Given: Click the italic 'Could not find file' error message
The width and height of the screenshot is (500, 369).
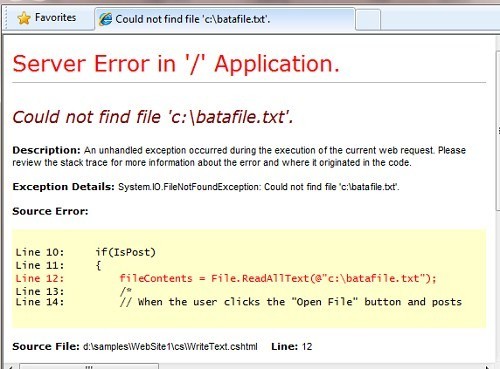Looking at the screenshot, I should point(153,117).
